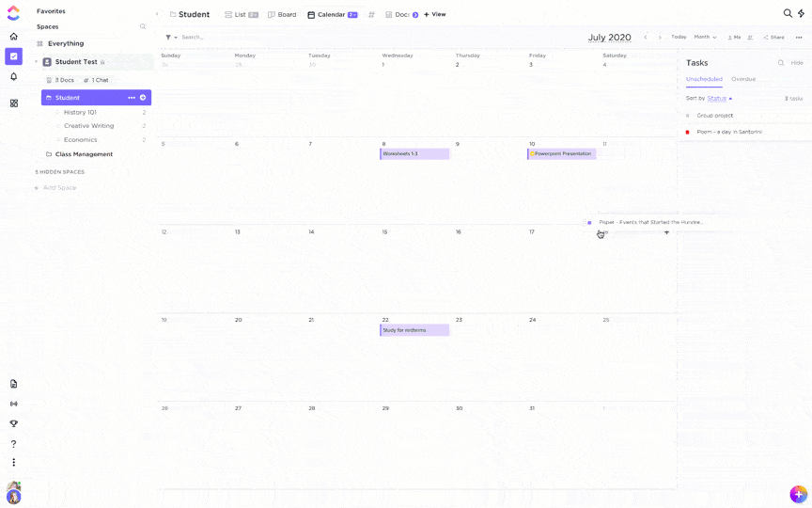The width and height of the screenshot is (812, 508).
Task: Open the Dashboards grid icon
Action: pyautogui.click(x=13, y=103)
